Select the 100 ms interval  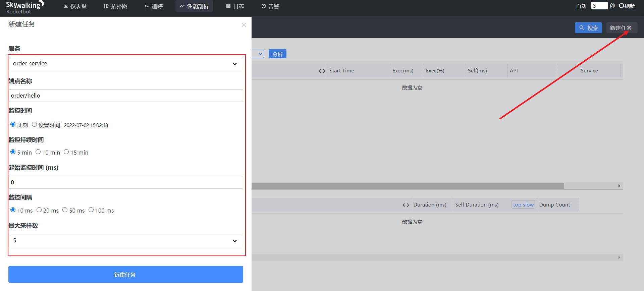pyautogui.click(x=91, y=210)
